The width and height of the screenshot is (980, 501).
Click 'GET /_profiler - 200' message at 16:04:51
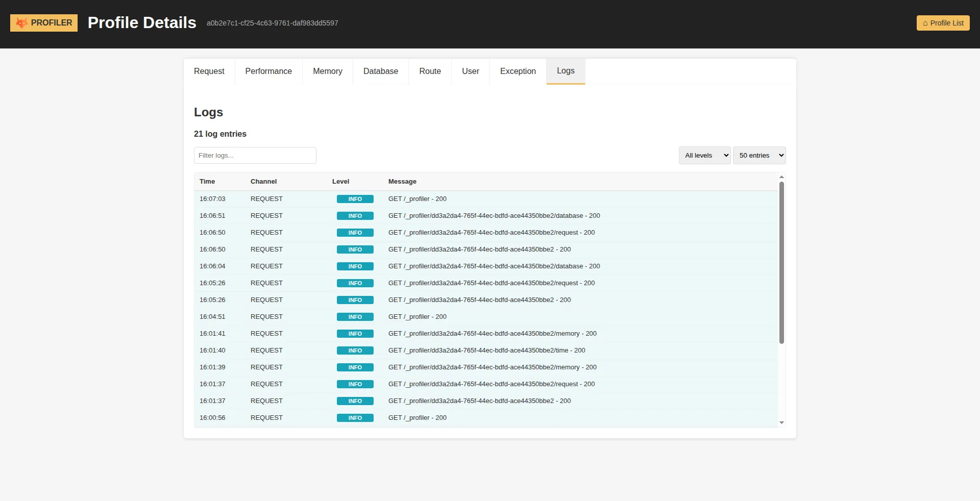pos(418,317)
